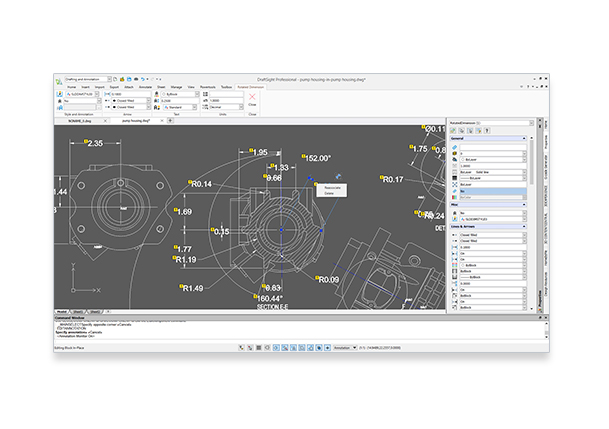Choose Reassociate from the context menu
The image size is (609, 429).
point(332,188)
